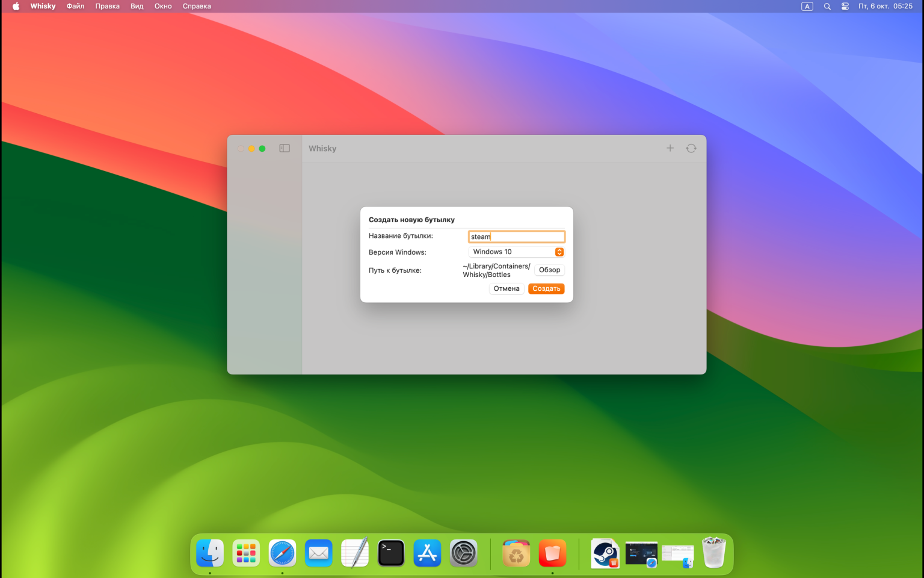Click the Отмена cancel button
Viewport: 924px width, 578px height.
point(507,288)
